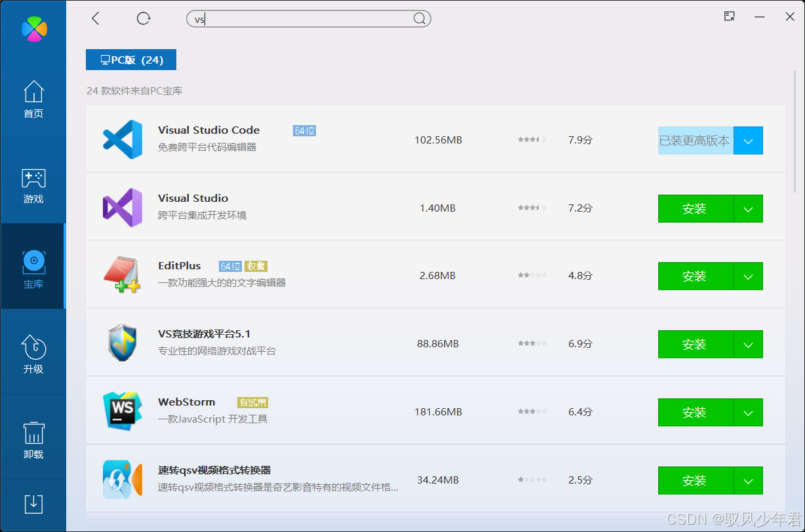805x532 pixels.
Task: Open the 速转qsv视频格式转换器 title
Action: [214, 470]
